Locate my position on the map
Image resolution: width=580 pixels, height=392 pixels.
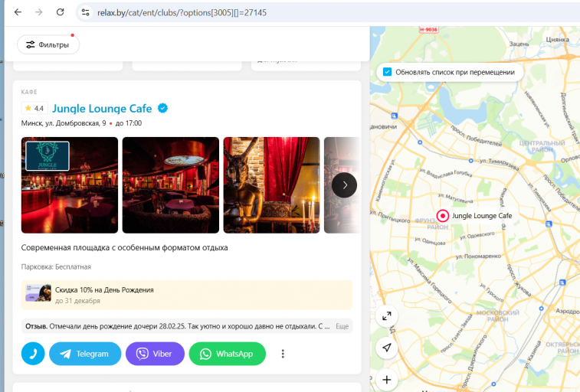[387, 348]
